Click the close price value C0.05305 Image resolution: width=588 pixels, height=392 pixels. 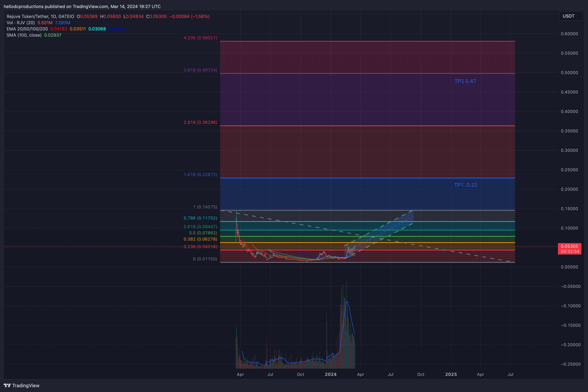point(156,17)
